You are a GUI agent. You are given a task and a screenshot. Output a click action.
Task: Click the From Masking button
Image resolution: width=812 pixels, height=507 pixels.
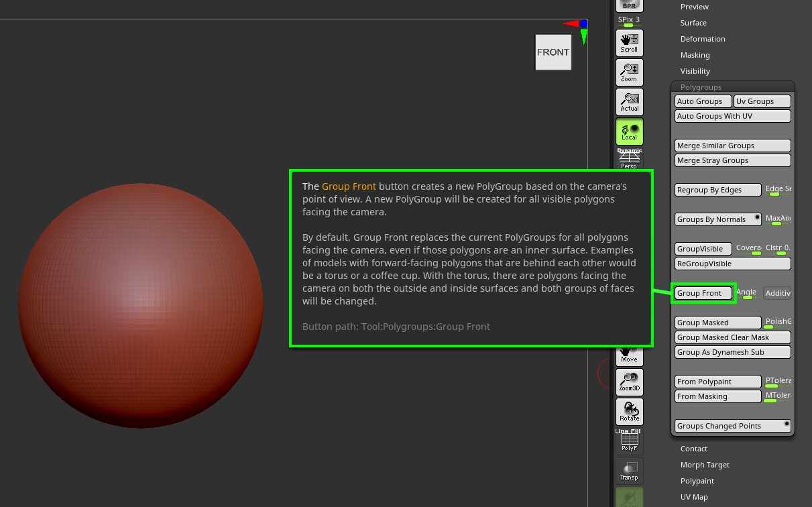click(718, 396)
